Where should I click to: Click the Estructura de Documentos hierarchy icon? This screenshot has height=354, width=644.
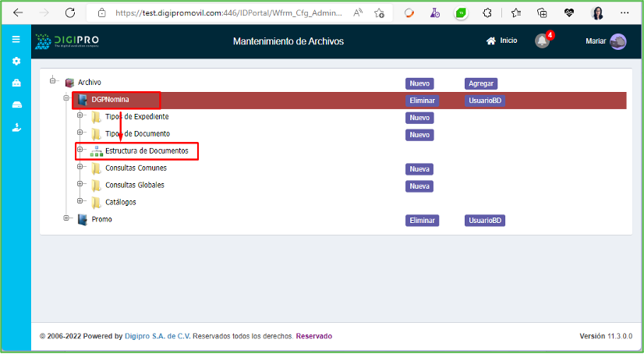(97, 151)
